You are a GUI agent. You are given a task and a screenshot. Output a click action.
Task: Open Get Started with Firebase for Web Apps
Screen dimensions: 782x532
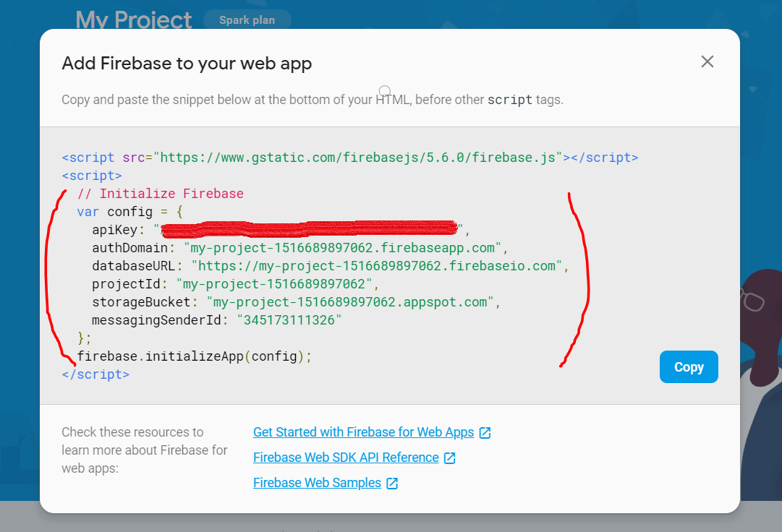[364, 432]
